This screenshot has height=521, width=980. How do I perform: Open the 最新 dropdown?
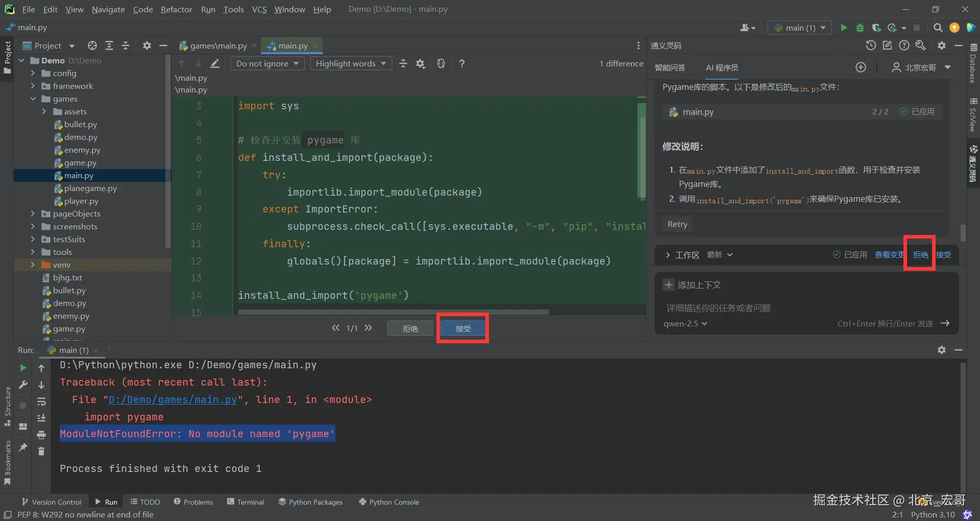720,255
